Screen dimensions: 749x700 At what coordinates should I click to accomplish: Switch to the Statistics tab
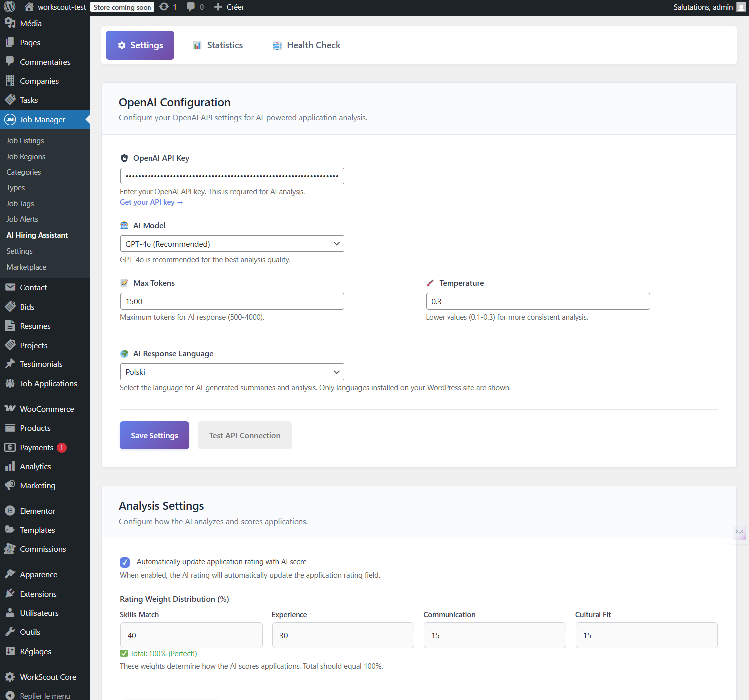pos(218,45)
